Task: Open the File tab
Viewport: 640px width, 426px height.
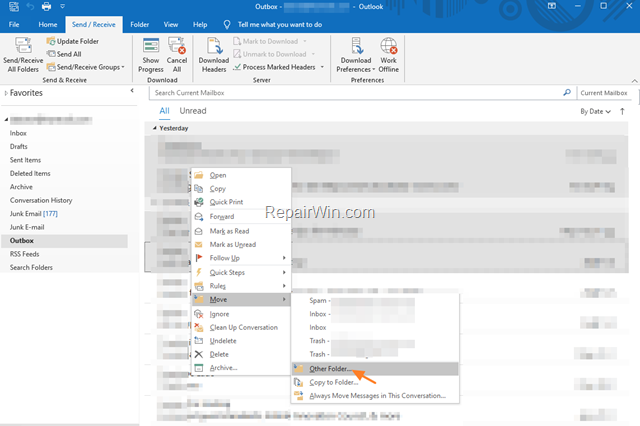Action: tap(14, 24)
